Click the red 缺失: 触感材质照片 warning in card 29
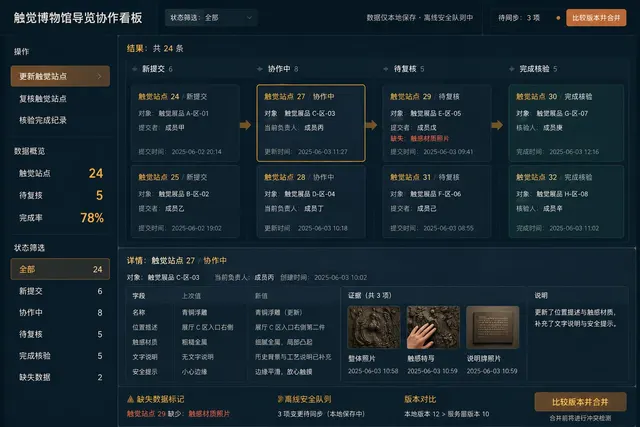The height and width of the screenshot is (427, 640). click(x=420, y=139)
